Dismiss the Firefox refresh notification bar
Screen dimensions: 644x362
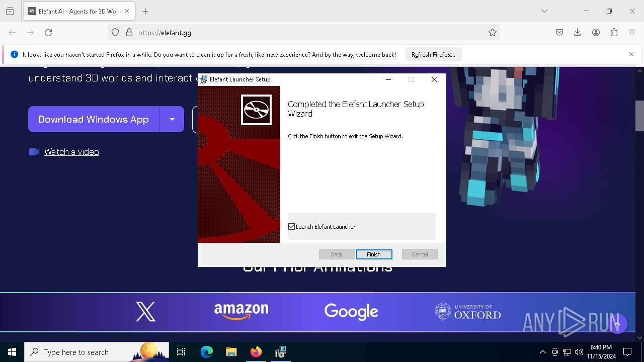(x=631, y=54)
